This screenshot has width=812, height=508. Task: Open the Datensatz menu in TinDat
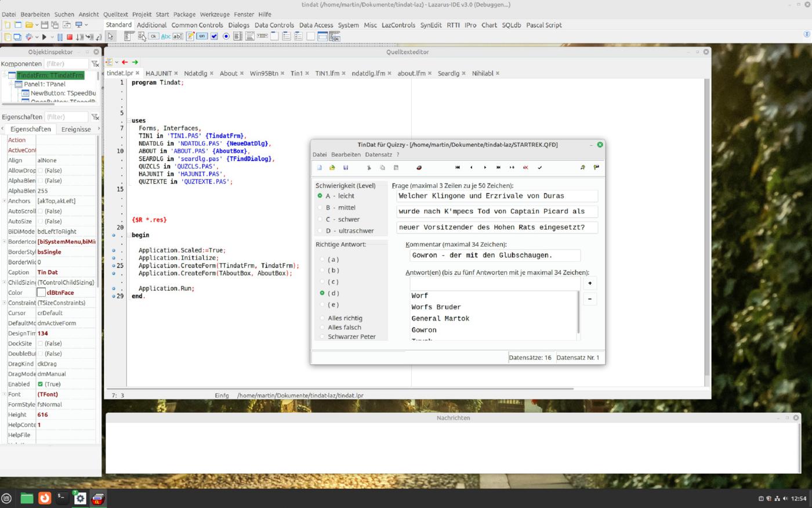(x=378, y=154)
